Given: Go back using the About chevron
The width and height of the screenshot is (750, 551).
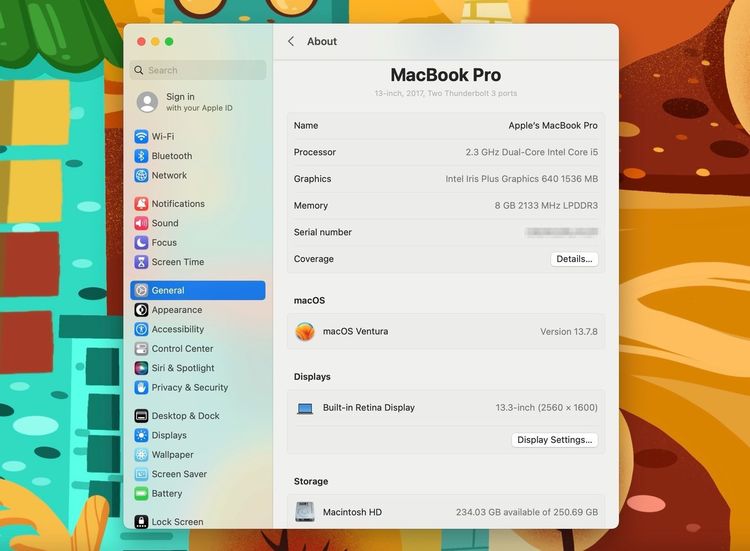Looking at the screenshot, I should pyautogui.click(x=291, y=42).
